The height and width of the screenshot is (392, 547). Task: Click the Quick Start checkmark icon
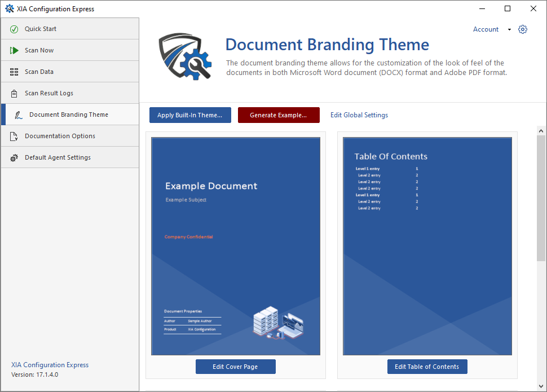tap(14, 29)
